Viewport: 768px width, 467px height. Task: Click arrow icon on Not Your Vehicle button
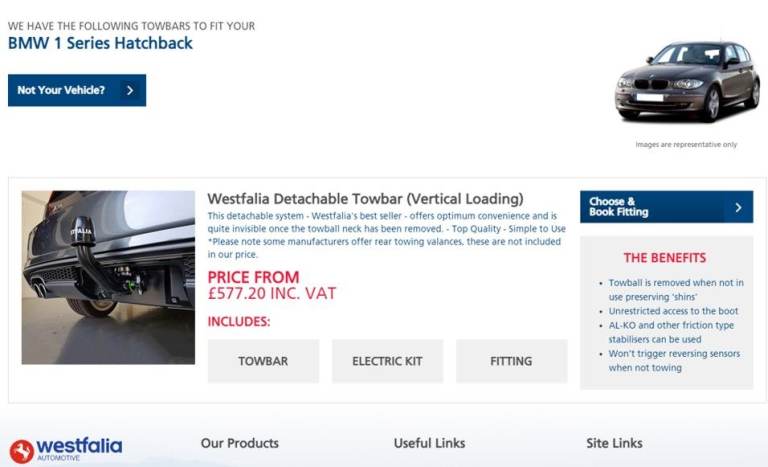pos(130,90)
